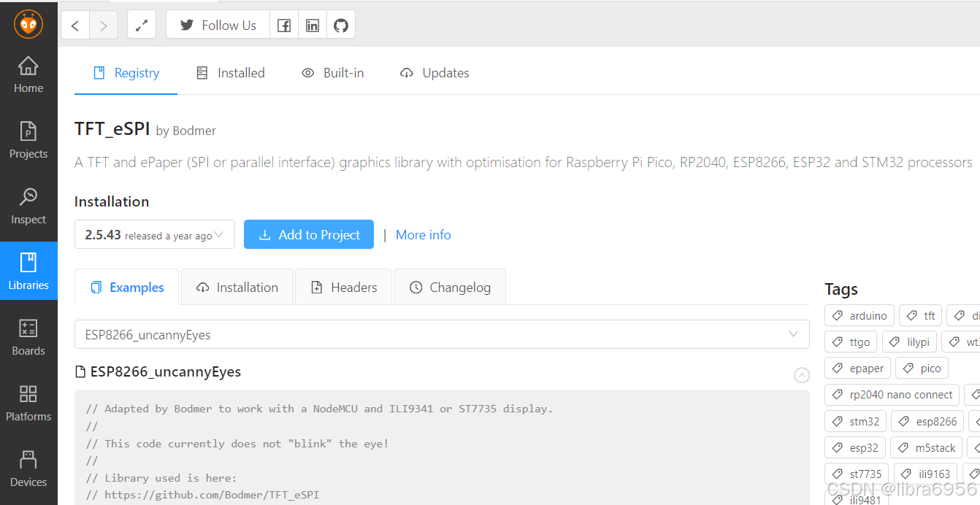Switch to the Registry tab

(x=126, y=73)
